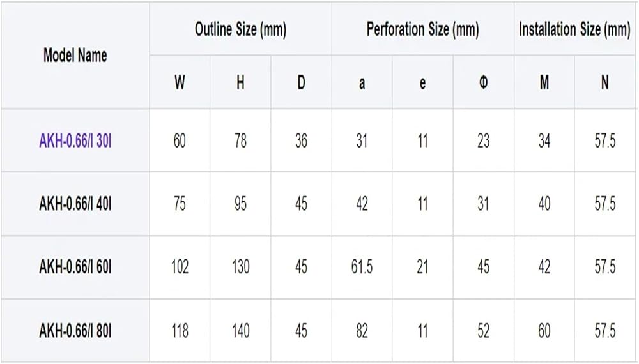Select the 140 height value cell
The width and height of the screenshot is (639, 364).
[240, 330]
